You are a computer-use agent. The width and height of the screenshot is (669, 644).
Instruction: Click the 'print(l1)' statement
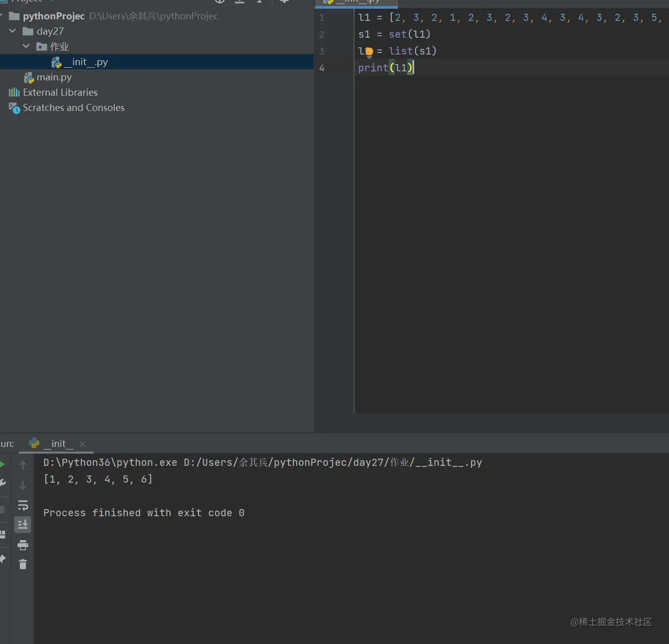pos(386,68)
